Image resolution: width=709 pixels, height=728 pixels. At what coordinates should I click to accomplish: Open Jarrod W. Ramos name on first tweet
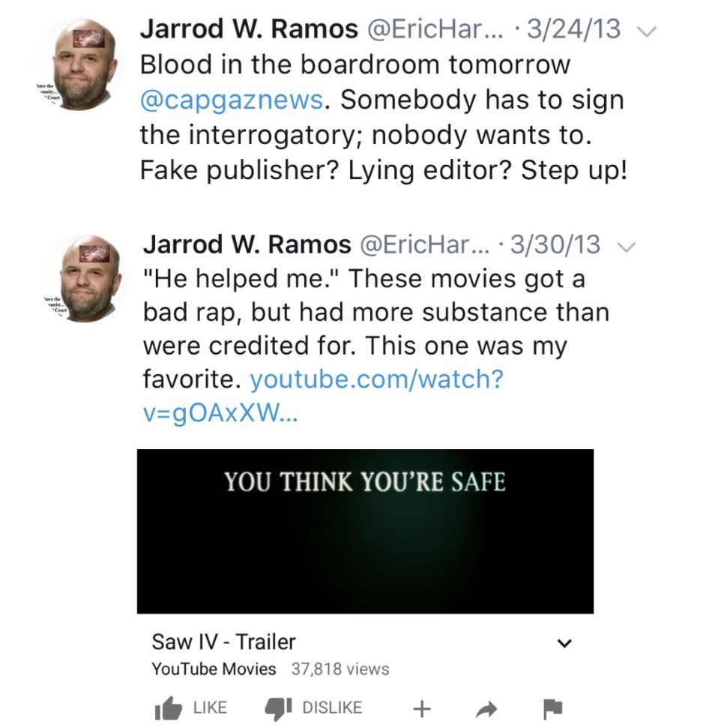(x=249, y=29)
